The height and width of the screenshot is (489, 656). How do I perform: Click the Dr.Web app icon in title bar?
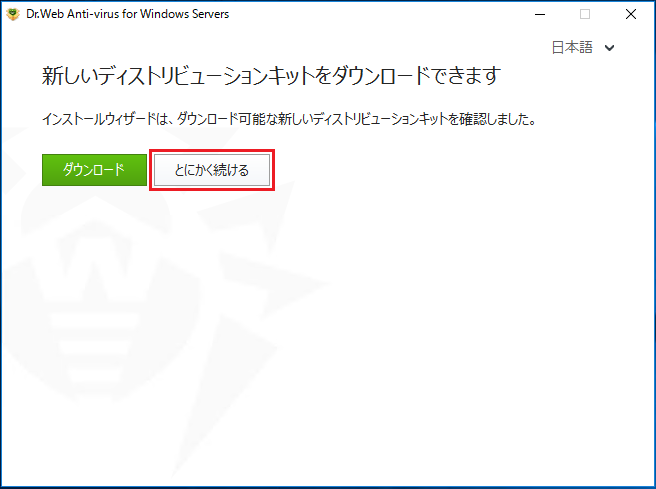point(13,14)
